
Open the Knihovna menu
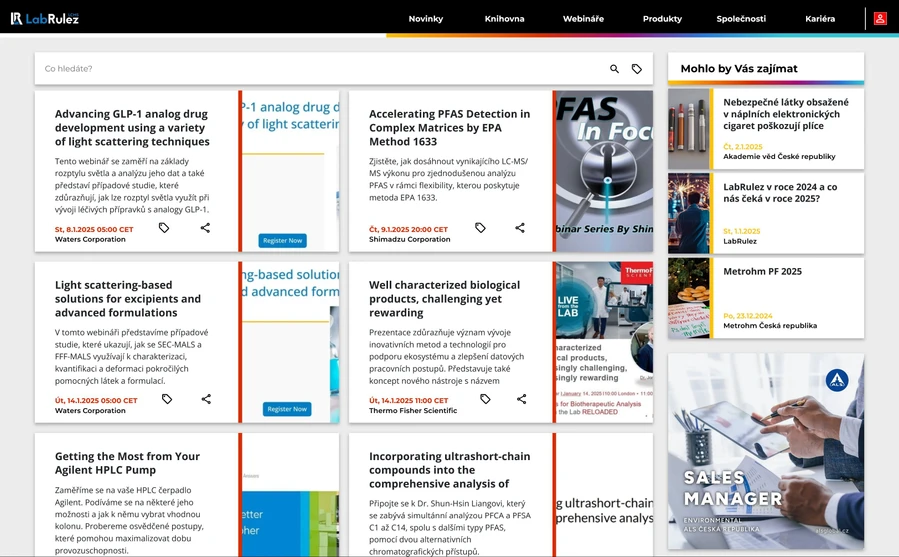tap(505, 18)
